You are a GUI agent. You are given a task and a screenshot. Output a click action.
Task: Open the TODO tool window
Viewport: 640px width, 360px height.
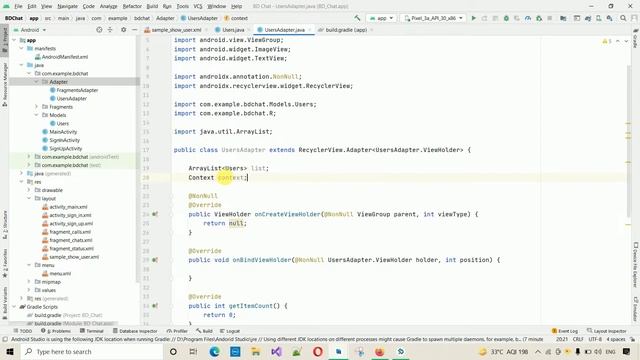coord(23,331)
